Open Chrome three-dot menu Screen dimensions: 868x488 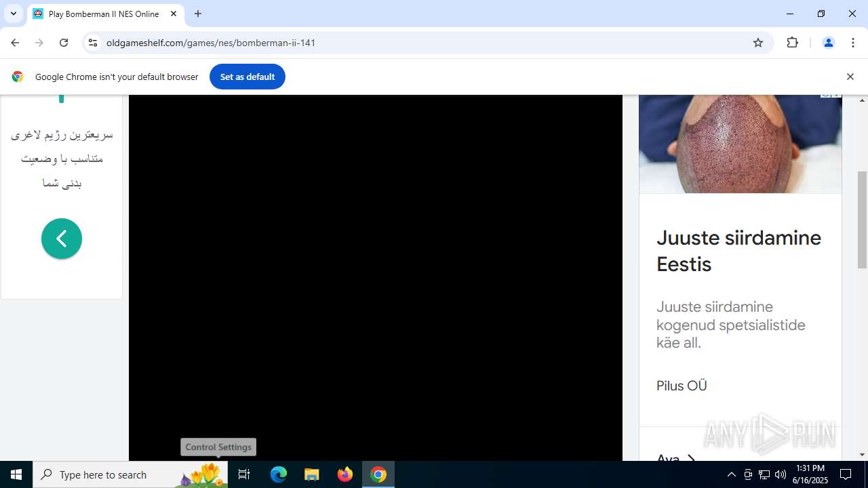pos(853,43)
